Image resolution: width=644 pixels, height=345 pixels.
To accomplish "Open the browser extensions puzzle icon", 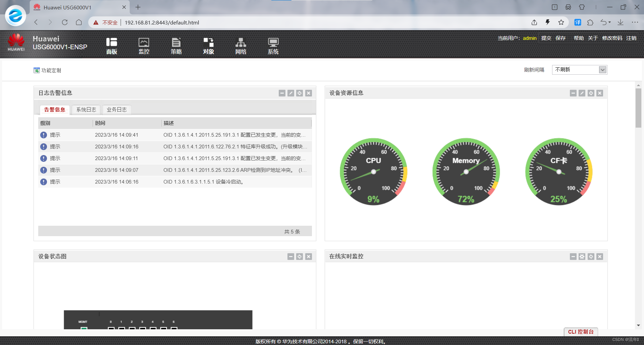I will pyautogui.click(x=590, y=22).
